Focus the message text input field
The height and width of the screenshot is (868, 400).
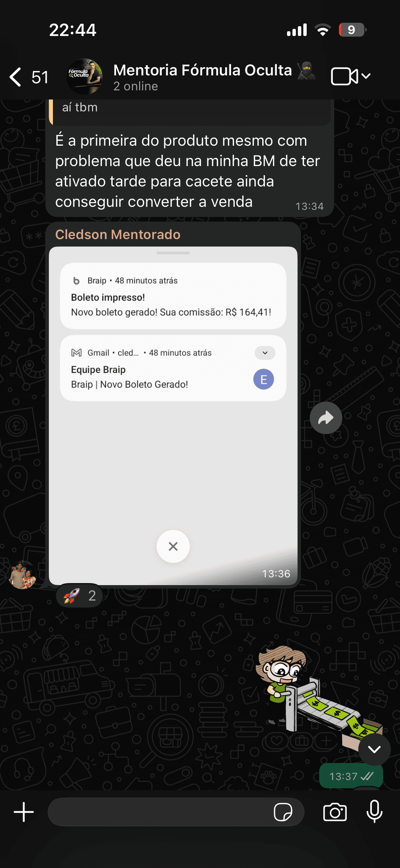[x=159, y=812]
